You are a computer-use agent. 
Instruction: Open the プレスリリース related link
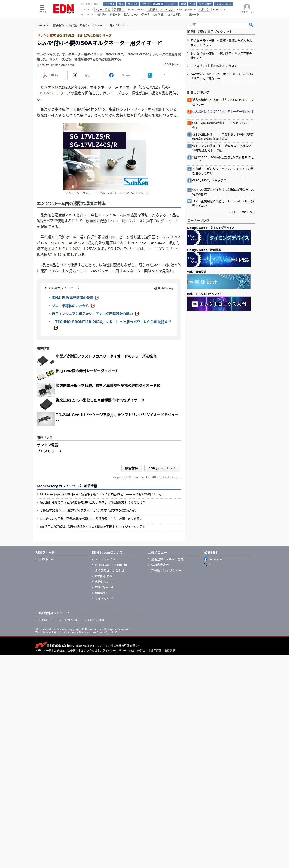tap(49, 451)
